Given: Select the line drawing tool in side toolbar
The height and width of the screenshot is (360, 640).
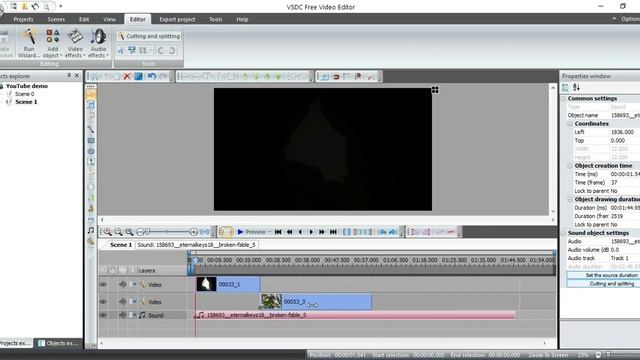Looking at the screenshot, I should (91, 129).
